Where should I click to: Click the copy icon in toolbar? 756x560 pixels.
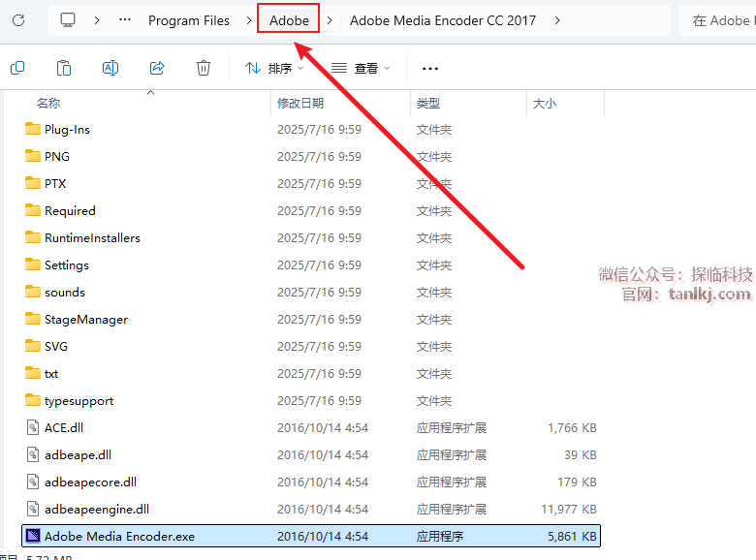17,68
